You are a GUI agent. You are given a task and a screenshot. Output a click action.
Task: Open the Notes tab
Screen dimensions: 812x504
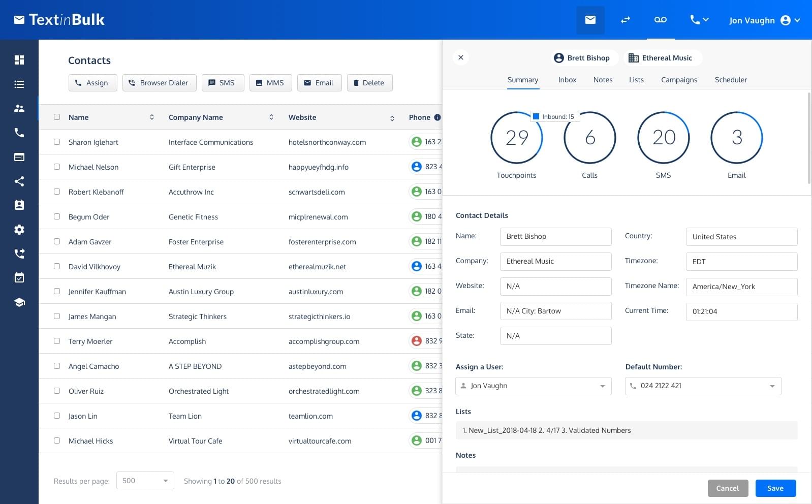pyautogui.click(x=603, y=80)
